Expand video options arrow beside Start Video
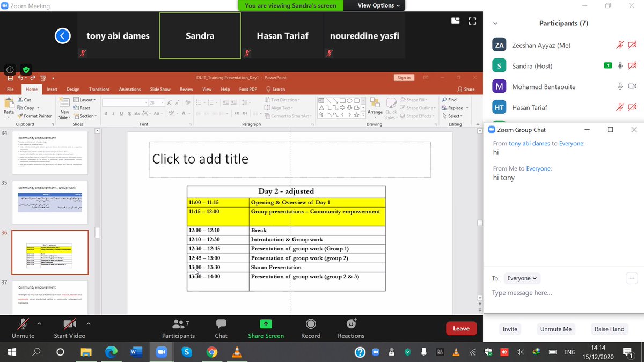The image size is (644, 362). coord(89,324)
